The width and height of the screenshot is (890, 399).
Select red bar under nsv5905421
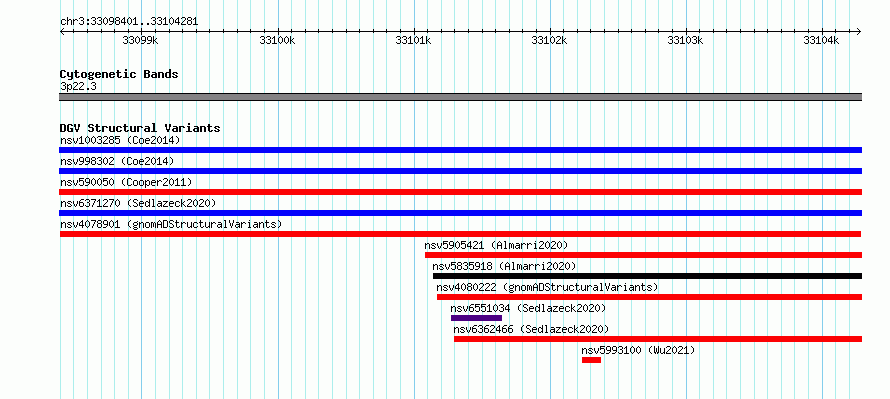coord(643,255)
